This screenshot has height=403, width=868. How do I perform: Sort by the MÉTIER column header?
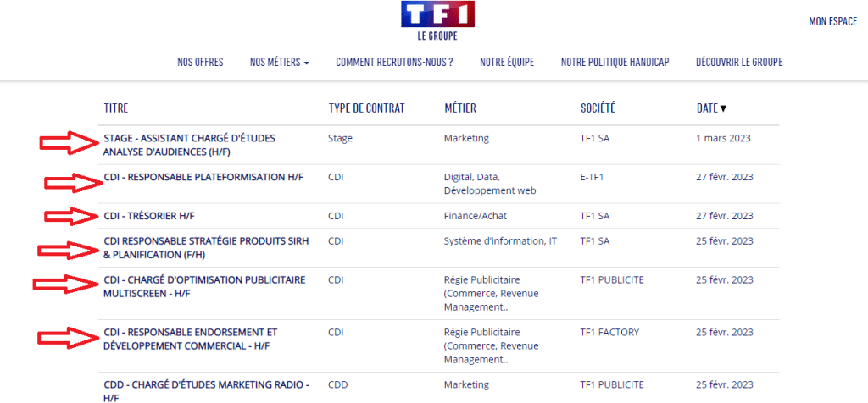460,109
